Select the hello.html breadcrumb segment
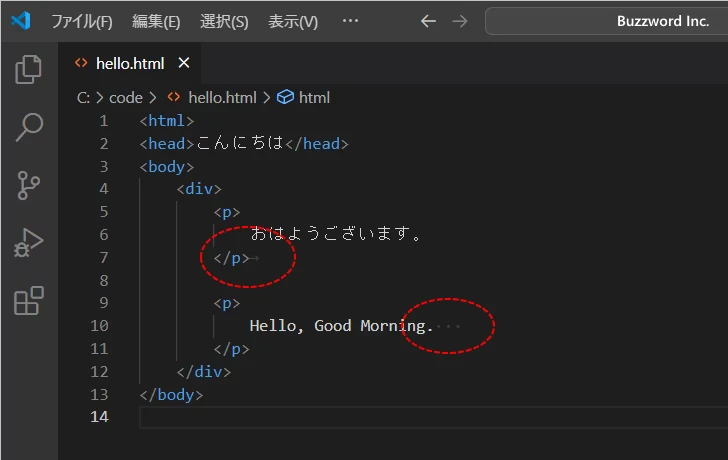728x460 pixels. [x=222, y=97]
